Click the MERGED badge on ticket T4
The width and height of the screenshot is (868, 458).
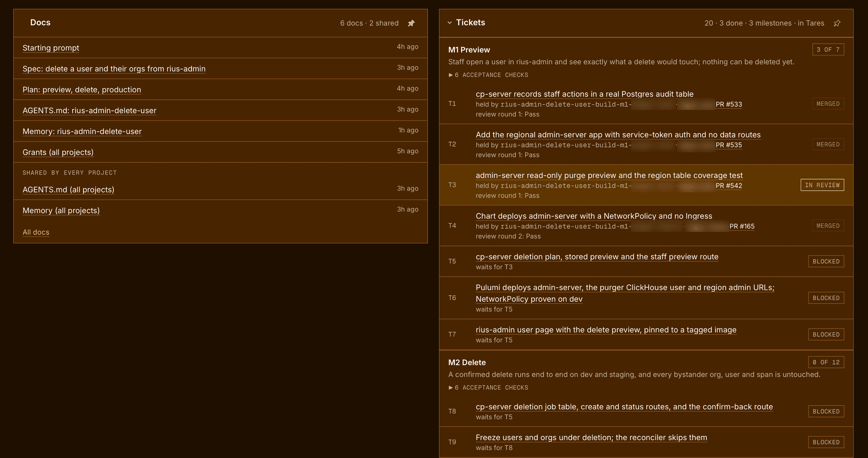(828, 226)
